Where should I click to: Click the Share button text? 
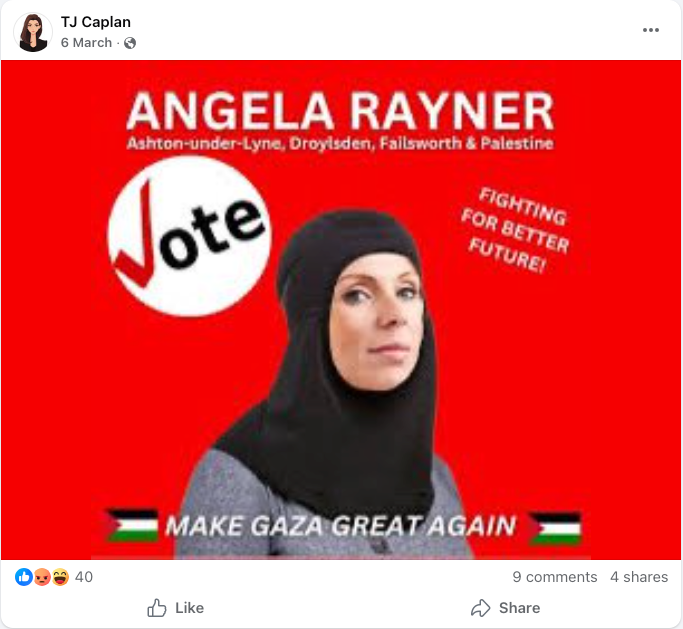click(519, 608)
